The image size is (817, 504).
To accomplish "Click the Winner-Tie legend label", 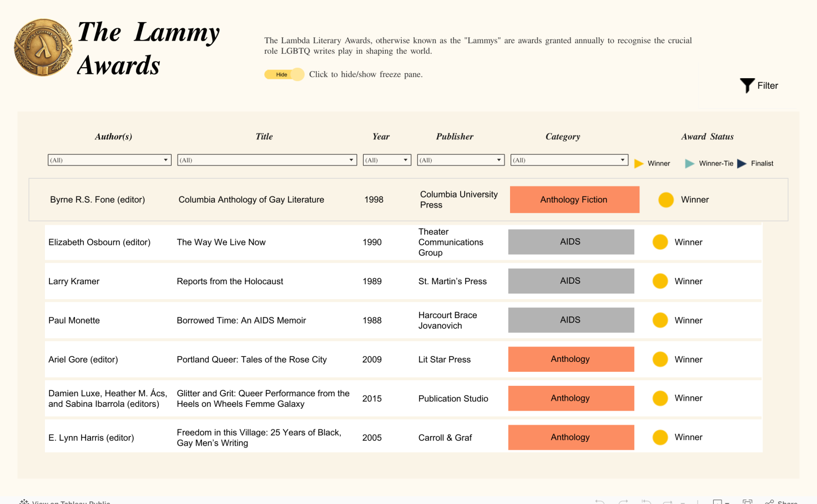I will 716,163.
